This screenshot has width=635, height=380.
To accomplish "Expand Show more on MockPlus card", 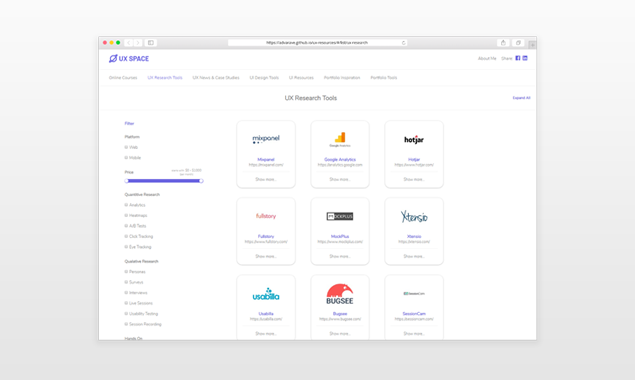I will click(x=340, y=256).
